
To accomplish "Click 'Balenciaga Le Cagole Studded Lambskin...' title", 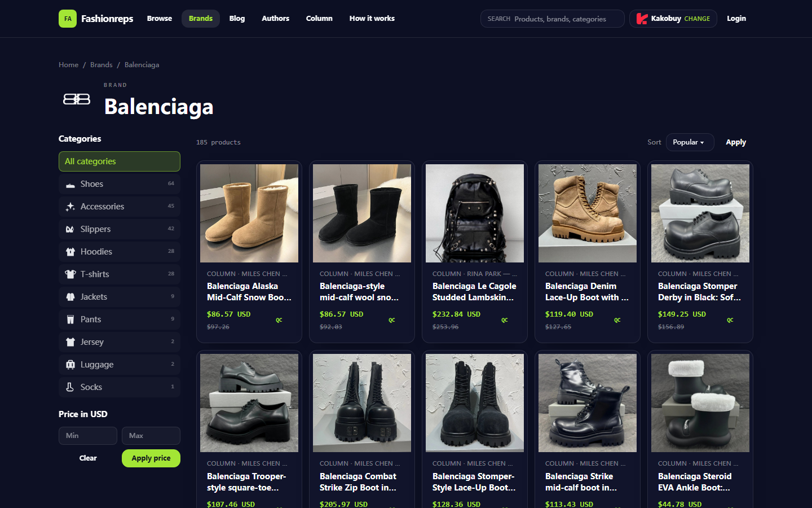I will point(474,292).
